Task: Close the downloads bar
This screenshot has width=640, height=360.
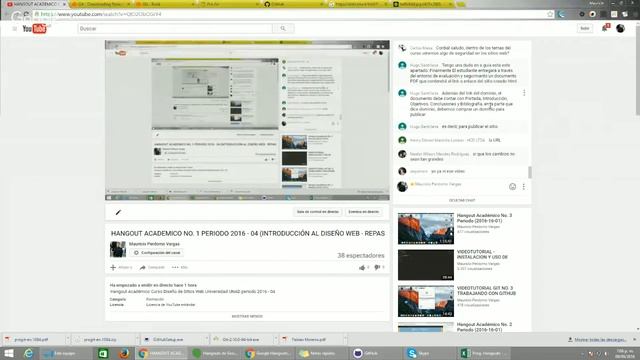Action: (635, 340)
